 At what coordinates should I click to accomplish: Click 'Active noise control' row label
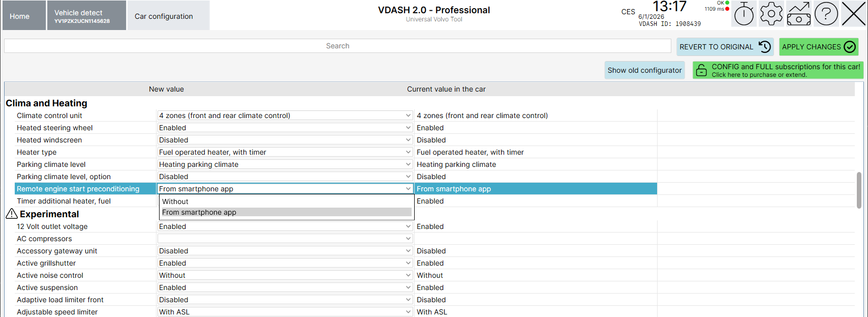pyautogui.click(x=50, y=275)
